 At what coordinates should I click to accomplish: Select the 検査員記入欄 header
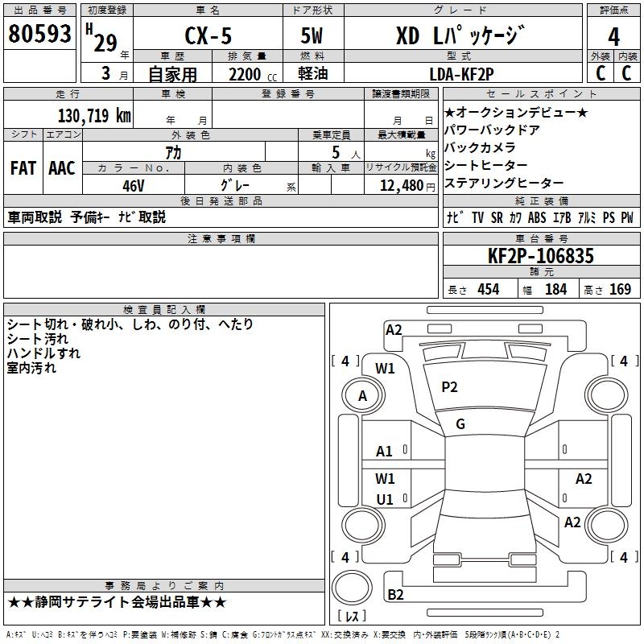(164, 310)
